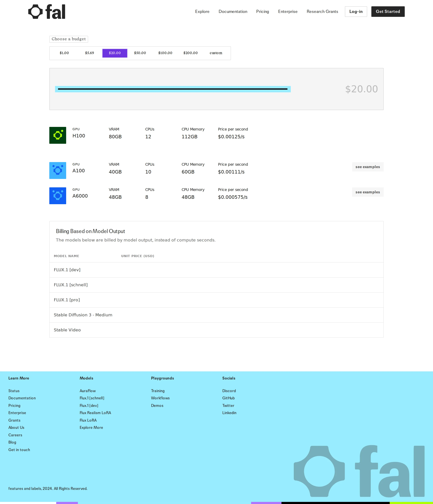The image size is (433, 504).
Task: Go to Pricing in top navigation
Action: click(263, 11)
